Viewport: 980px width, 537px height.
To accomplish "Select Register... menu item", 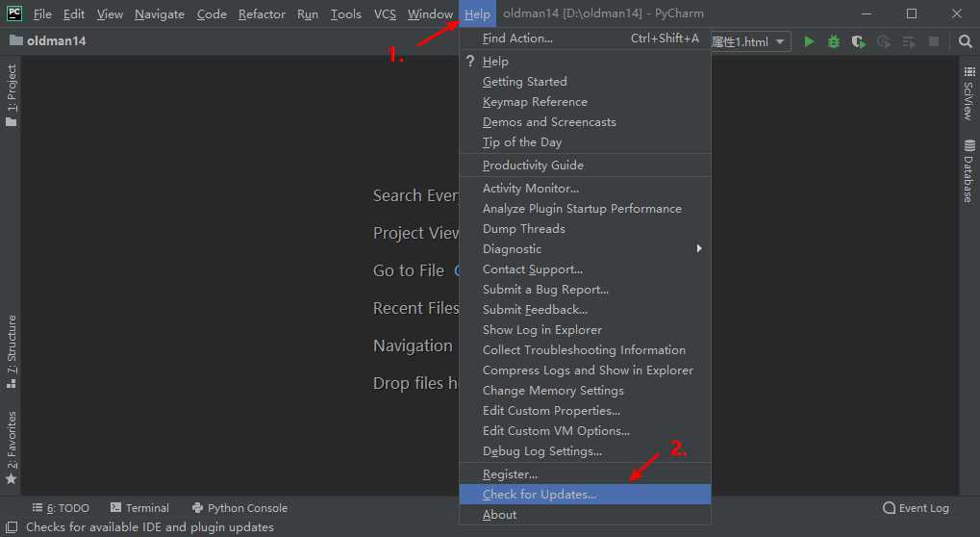I will click(x=585, y=473).
